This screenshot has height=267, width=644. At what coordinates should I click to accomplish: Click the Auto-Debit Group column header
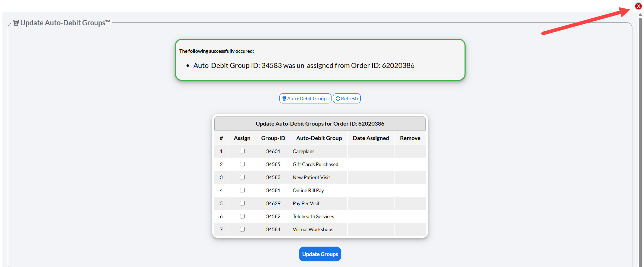(319, 138)
